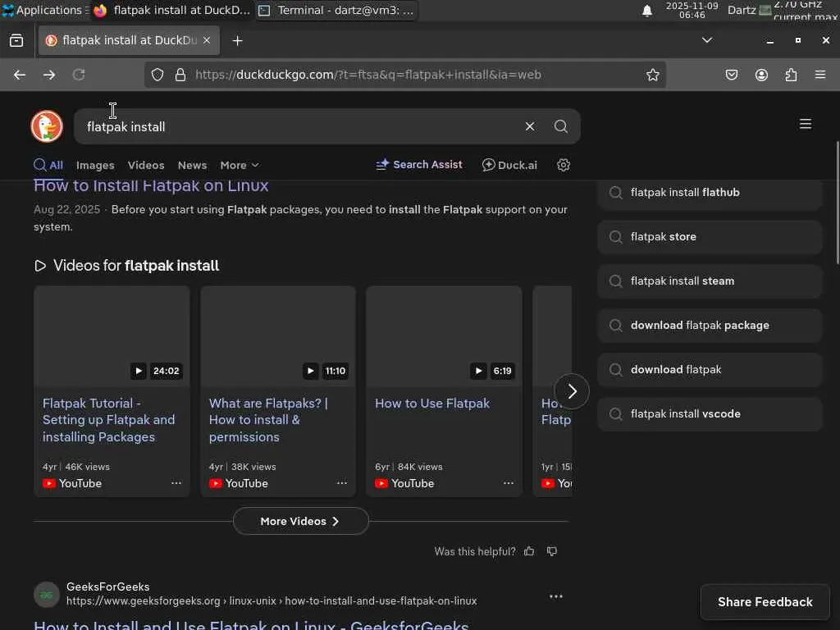Select Firefox flatpak install taskbar entry

point(171,10)
